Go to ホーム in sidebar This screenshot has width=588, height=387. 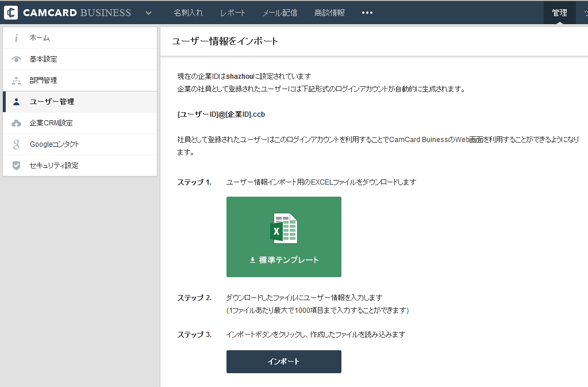click(x=80, y=38)
